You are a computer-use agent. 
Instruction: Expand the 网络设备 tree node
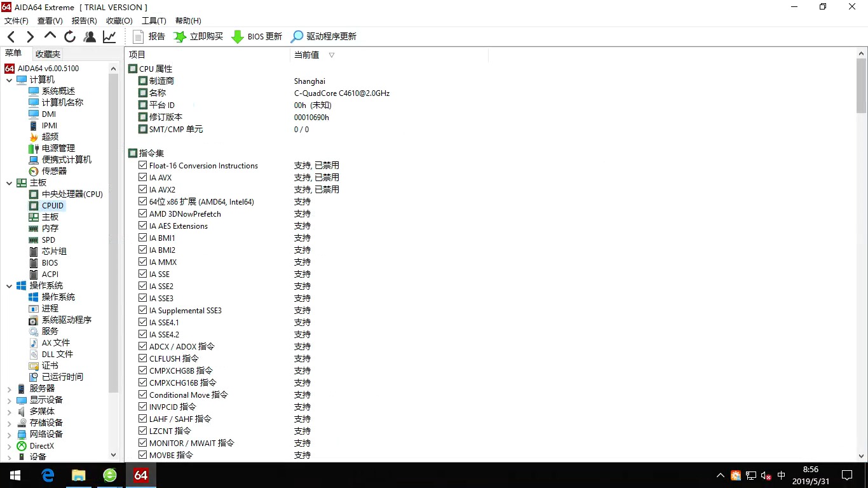[x=10, y=435]
